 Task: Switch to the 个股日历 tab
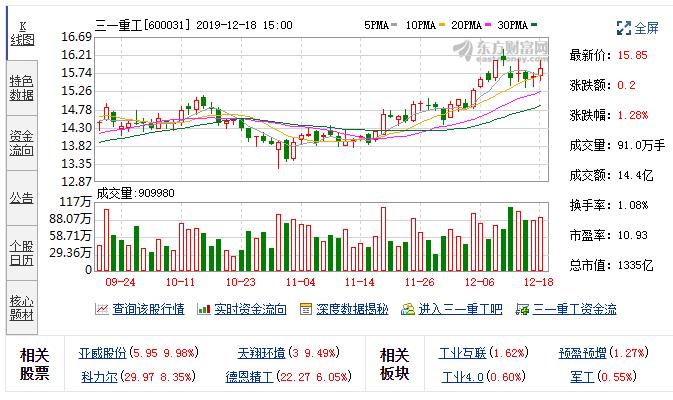pyautogui.click(x=22, y=253)
